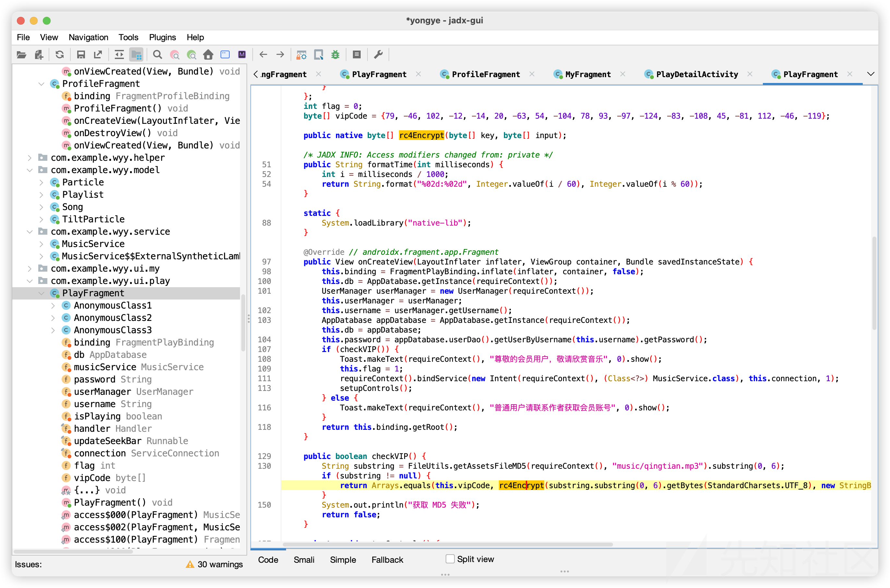
Task: Click the tree panel horizontal scrollbar
Action: pyautogui.click(x=74, y=551)
